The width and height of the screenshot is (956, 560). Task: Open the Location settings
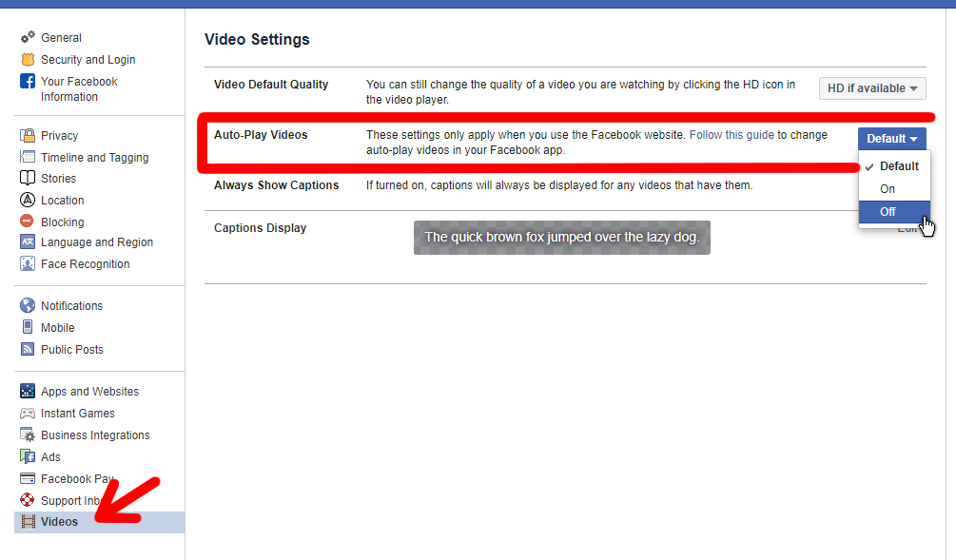[62, 201]
